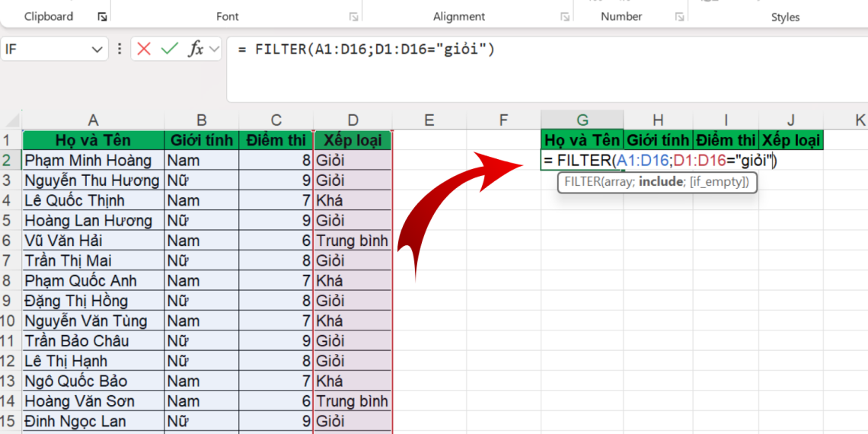The image size is (868, 434).
Task: Click the 'include' argument in FILTER tooltip
Action: pos(662,182)
